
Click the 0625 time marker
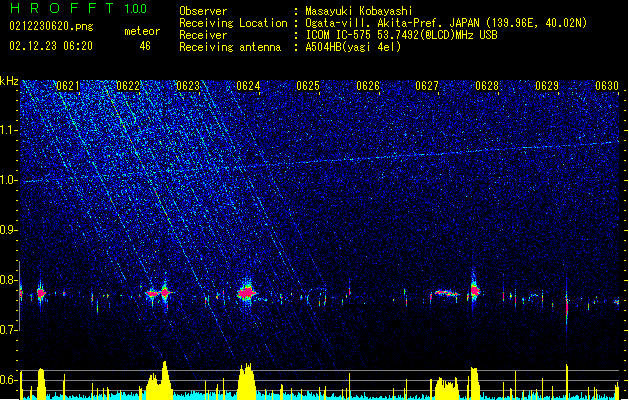click(308, 86)
